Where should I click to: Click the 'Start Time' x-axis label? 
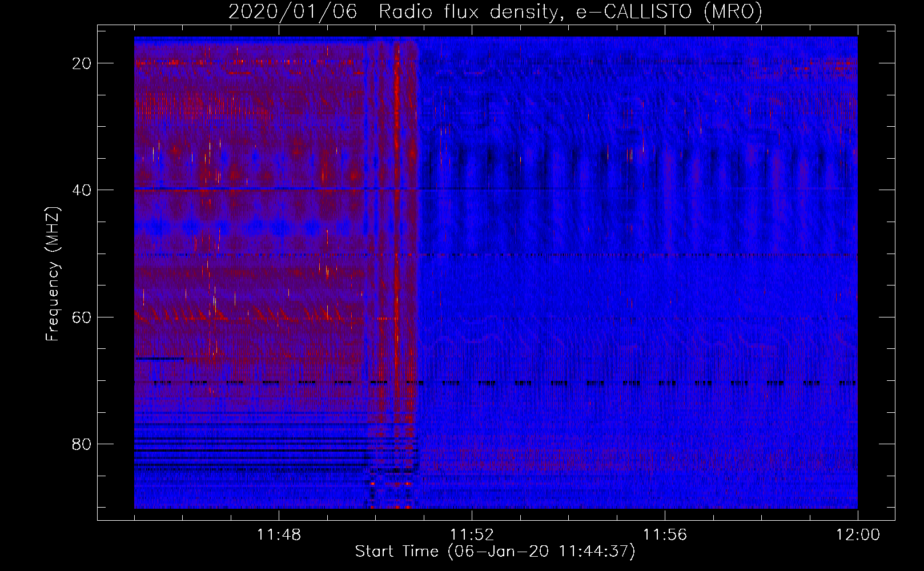(x=495, y=552)
